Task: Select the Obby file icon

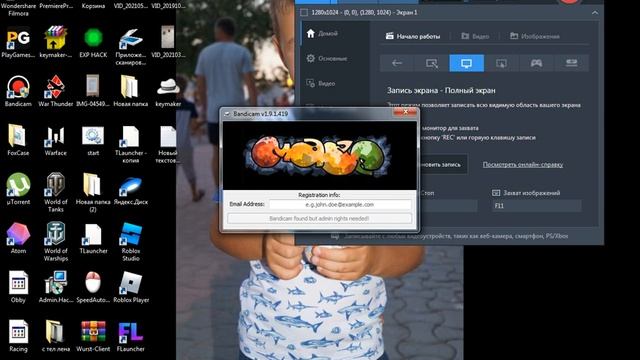Action: 18,282
